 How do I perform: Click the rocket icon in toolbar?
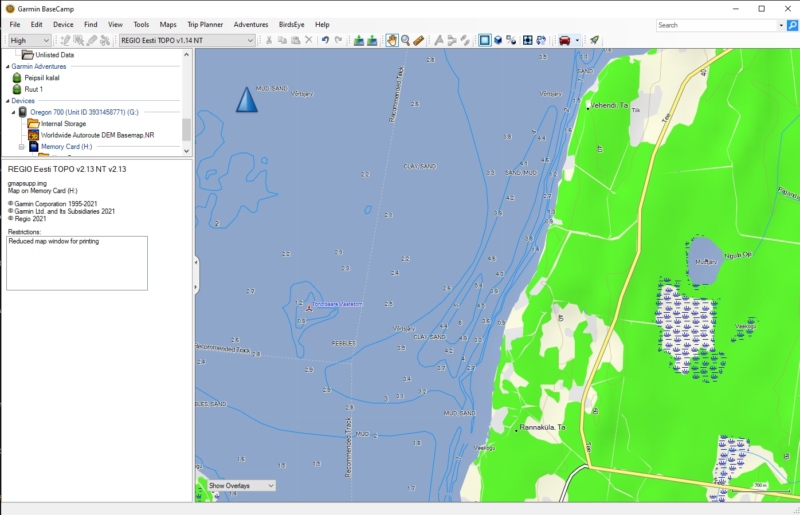[594, 40]
